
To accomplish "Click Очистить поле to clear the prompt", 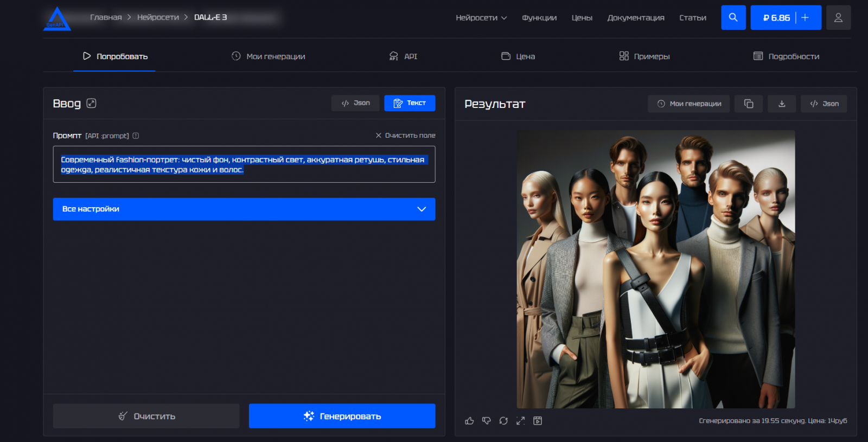I will tap(405, 136).
